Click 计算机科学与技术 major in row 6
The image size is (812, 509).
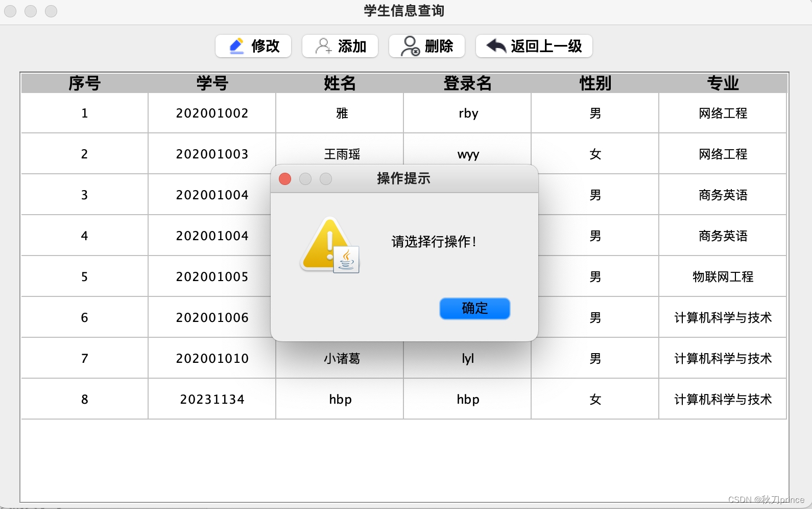tap(723, 317)
